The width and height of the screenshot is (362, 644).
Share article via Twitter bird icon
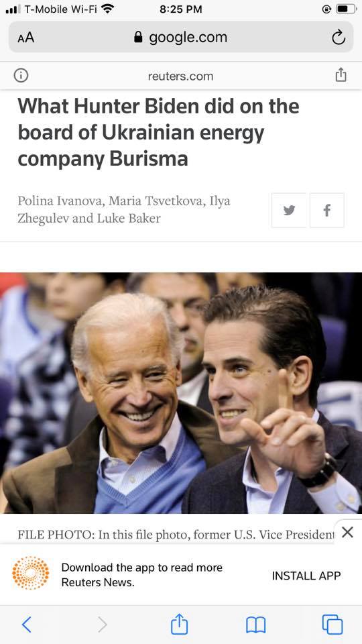coord(289,210)
